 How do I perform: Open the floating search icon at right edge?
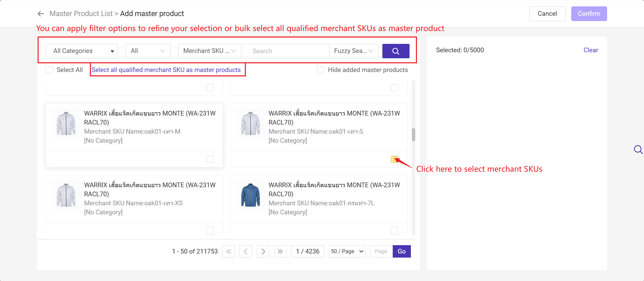click(x=638, y=149)
